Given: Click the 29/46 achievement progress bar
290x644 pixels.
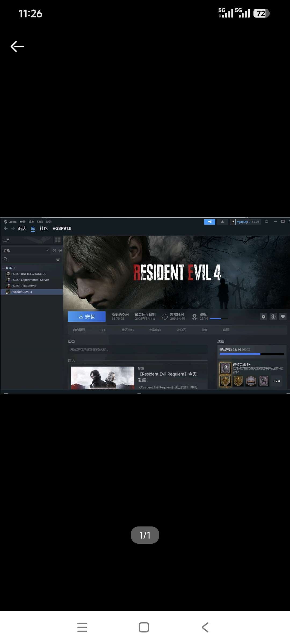Looking at the screenshot, I should pos(219,319).
